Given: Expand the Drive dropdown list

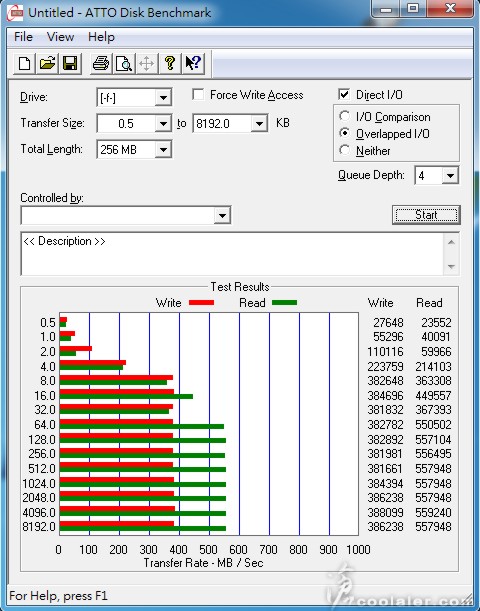Looking at the screenshot, I should click(x=163, y=97).
